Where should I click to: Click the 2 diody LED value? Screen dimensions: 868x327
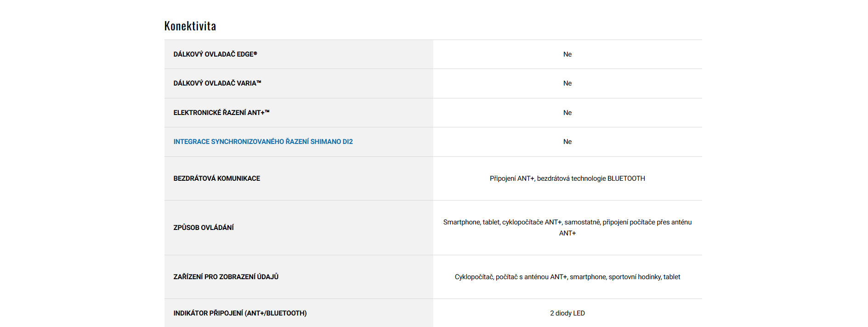[567, 313]
